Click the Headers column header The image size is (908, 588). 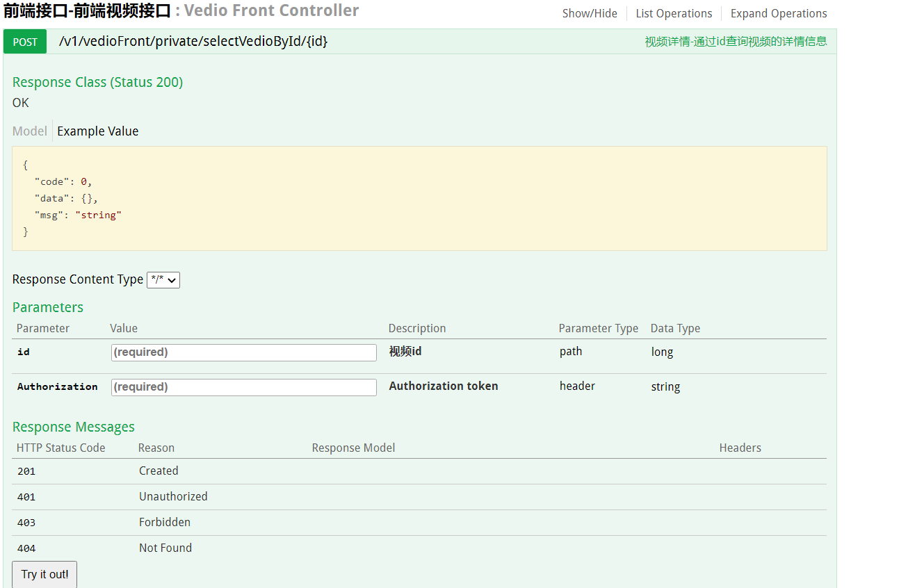740,448
